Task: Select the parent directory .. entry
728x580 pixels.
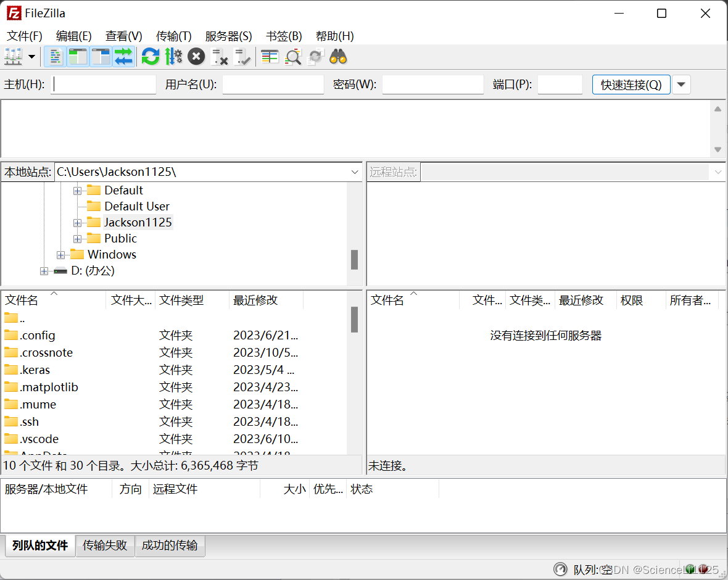Action: click(174, 318)
